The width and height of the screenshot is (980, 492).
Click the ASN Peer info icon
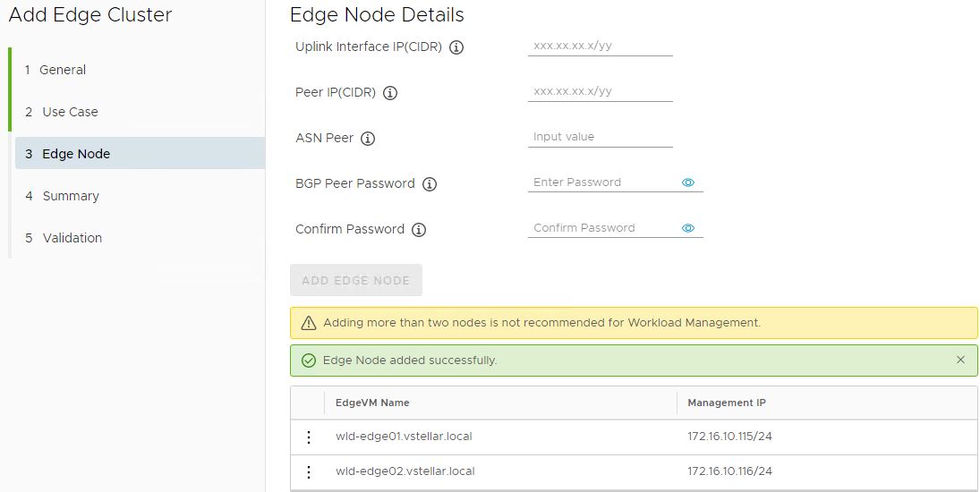tap(368, 139)
